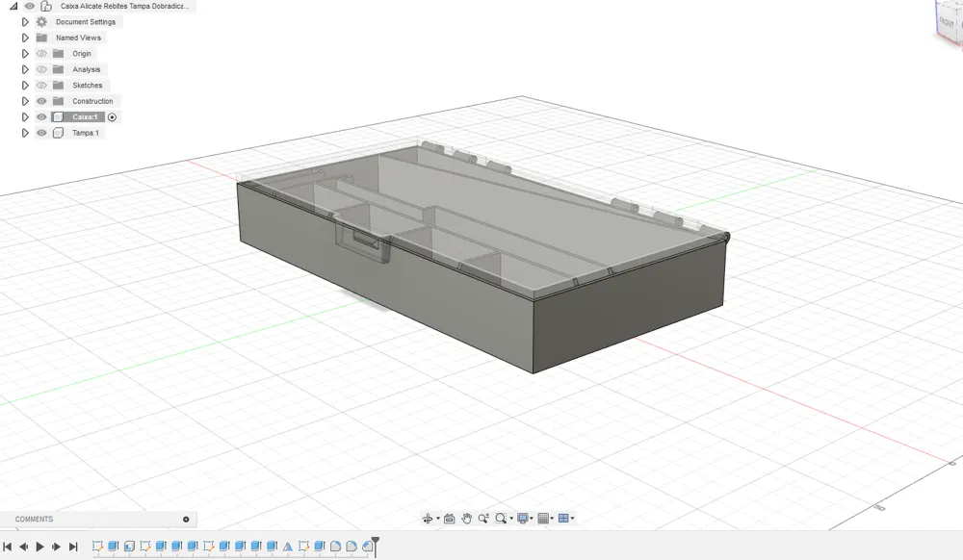Open the Orbit navigation tool

(427, 519)
